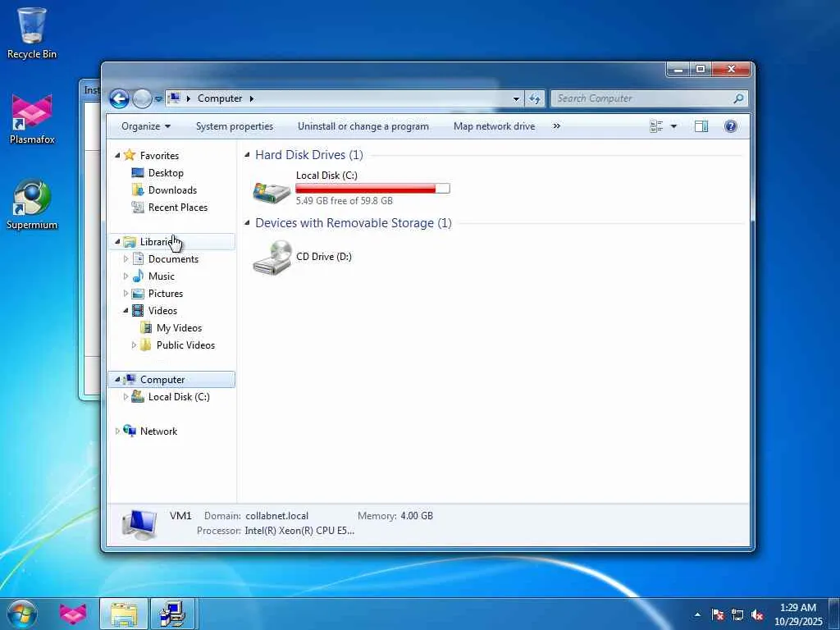
Task: Collapse the Hard Disk Drives group
Action: click(247, 155)
